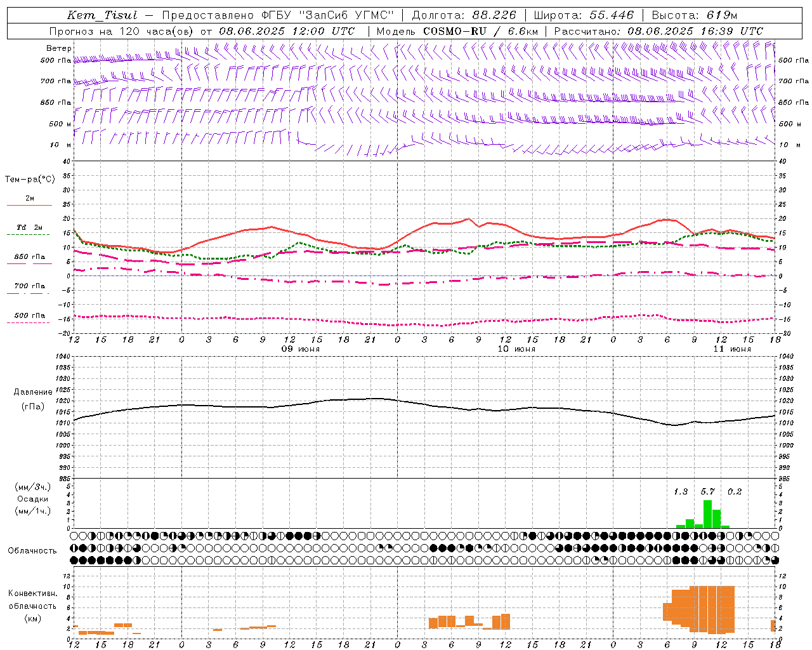Click the station name "Kem_Tisul" in the title
This screenshot has height=650, width=812.
(102, 15)
